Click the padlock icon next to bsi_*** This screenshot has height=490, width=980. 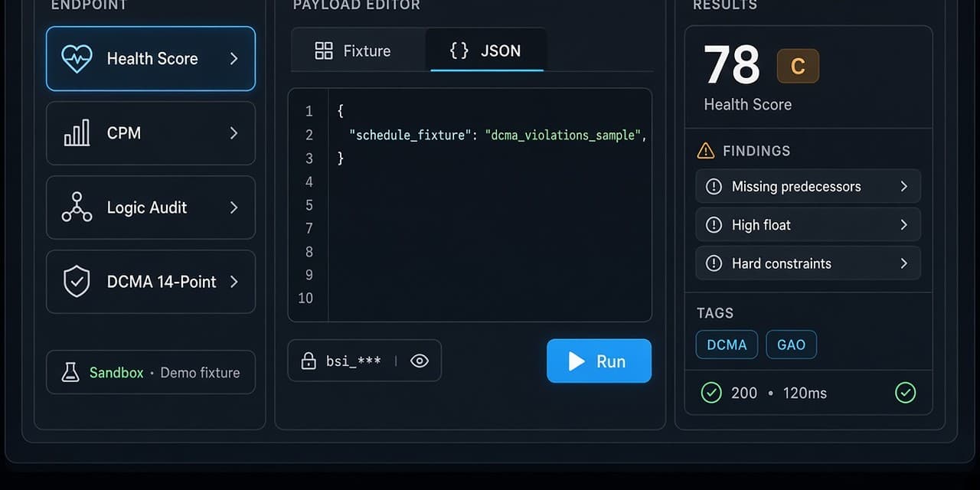pos(309,361)
